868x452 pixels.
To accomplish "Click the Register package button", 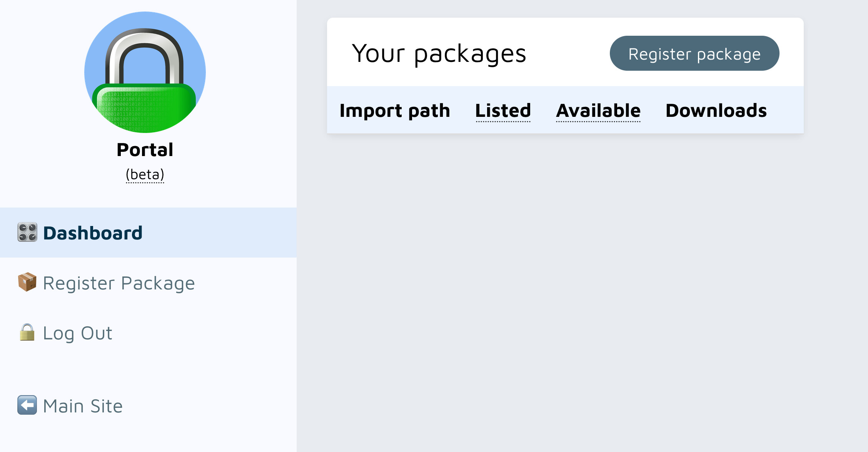I will [x=694, y=53].
